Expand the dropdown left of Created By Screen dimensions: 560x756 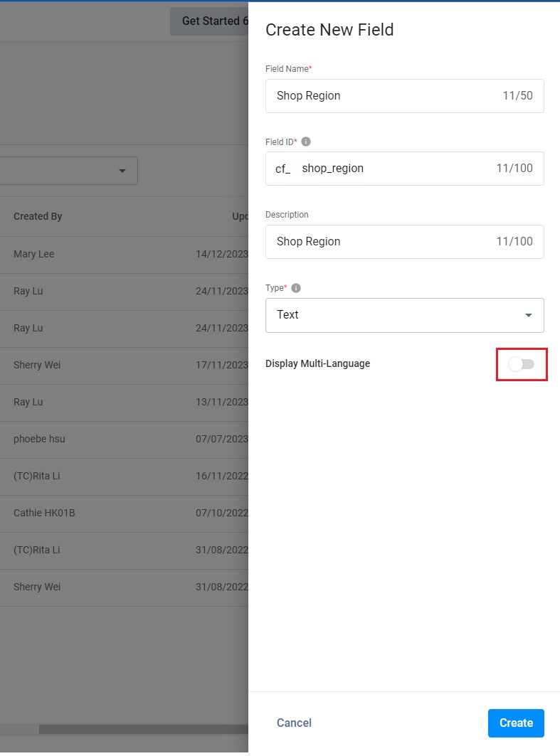tap(122, 171)
